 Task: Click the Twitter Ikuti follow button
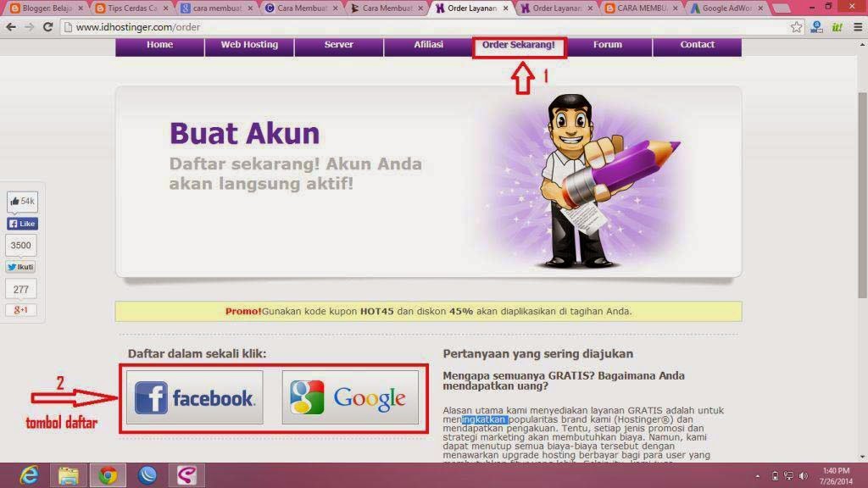click(21, 267)
